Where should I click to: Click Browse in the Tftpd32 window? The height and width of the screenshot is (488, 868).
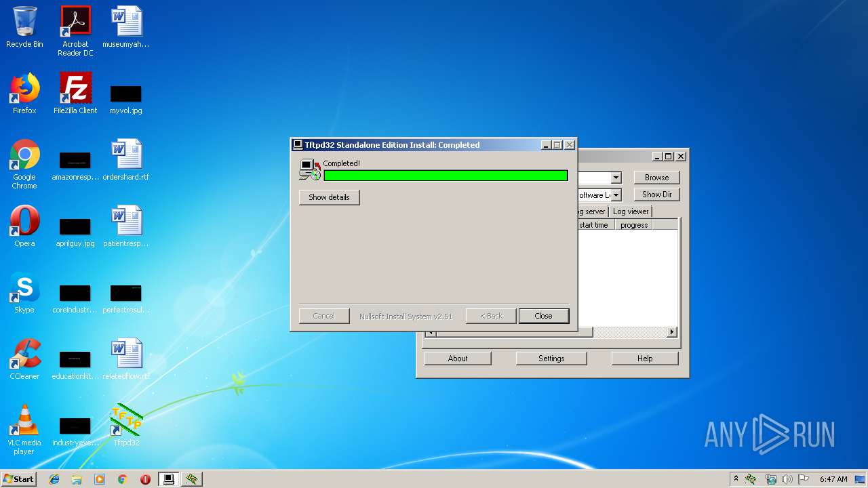(x=656, y=178)
